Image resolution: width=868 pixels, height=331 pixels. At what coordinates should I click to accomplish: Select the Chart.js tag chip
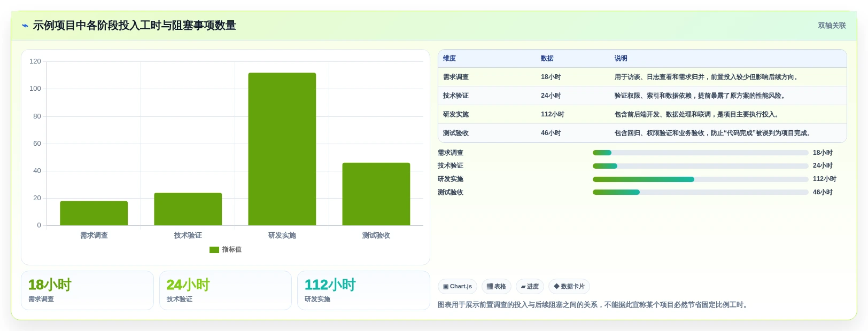point(458,287)
